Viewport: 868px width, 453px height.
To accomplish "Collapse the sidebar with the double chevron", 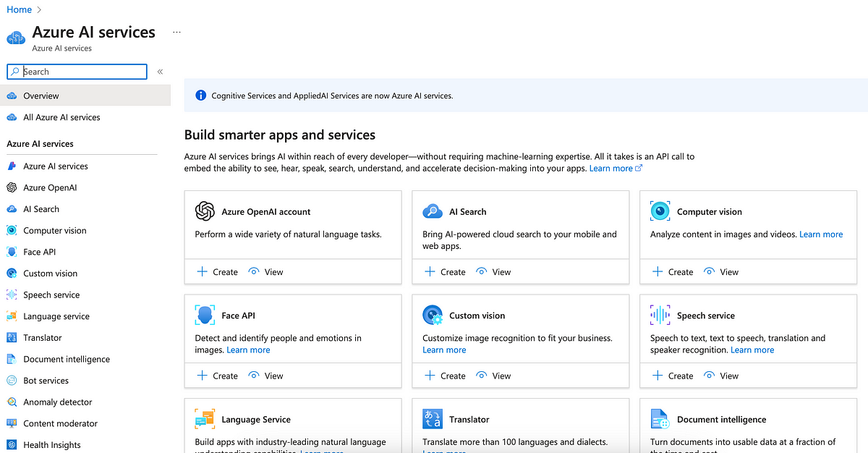I will click(x=160, y=72).
